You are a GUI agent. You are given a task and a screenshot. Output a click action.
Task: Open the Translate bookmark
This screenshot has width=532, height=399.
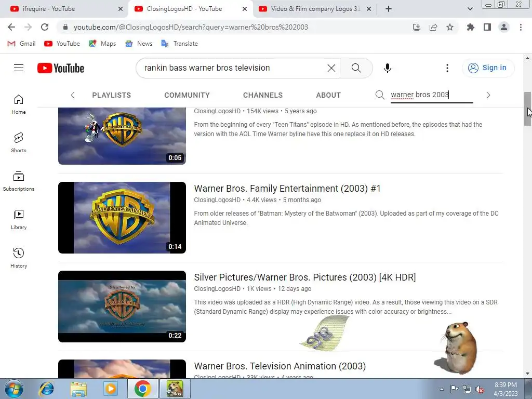pyautogui.click(x=179, y=44)
